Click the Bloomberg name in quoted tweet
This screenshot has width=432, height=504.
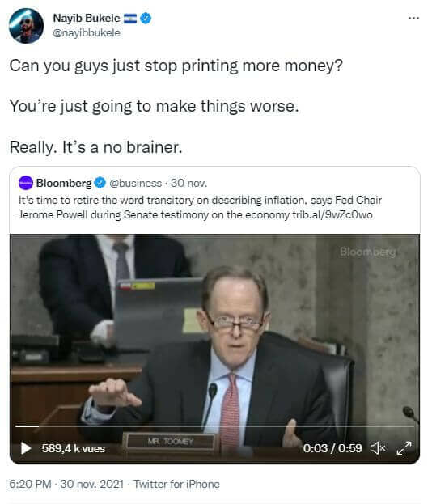point(64,183)
